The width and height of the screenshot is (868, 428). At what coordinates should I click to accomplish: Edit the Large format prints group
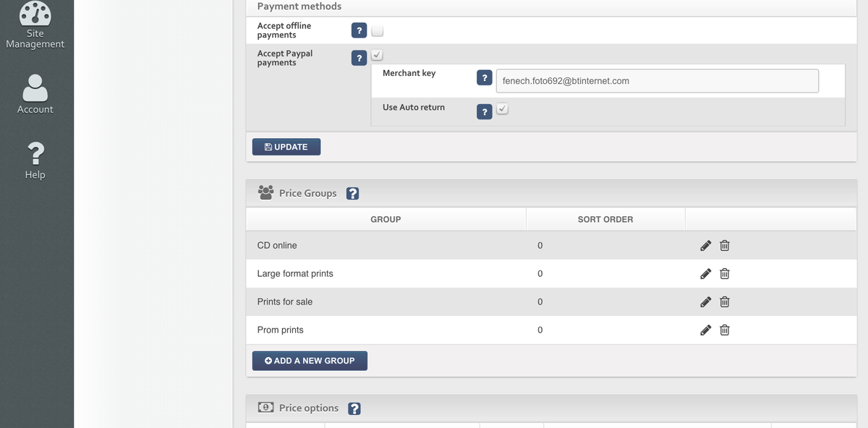coord(706,274)
